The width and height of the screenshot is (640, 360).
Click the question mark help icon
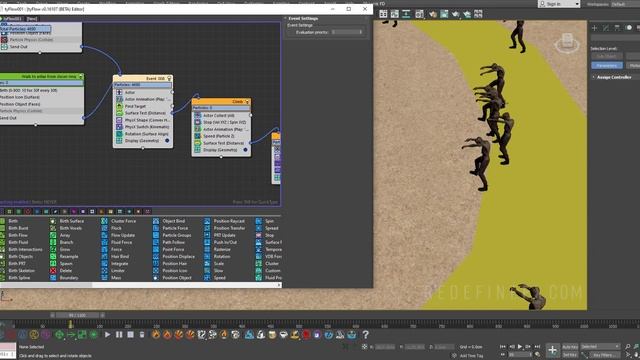(x=366, y=335)
